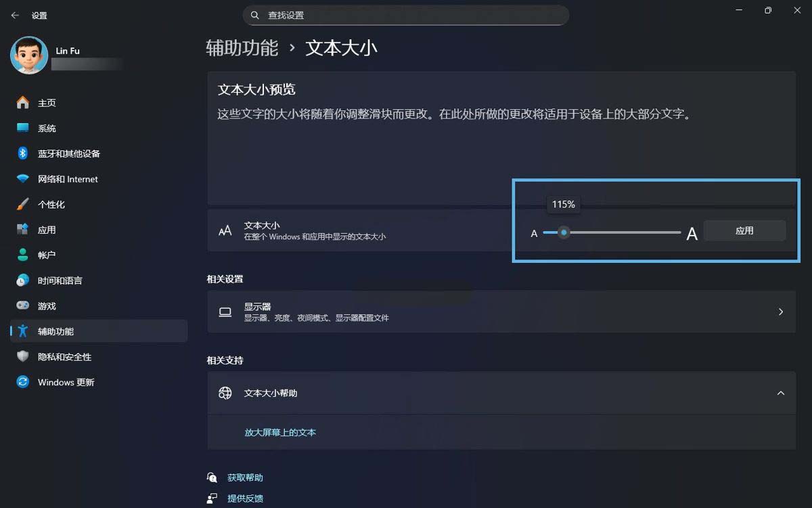
Task: Click the network Wi-Fi (网络和 Internet) icon
Action: click(x=23, y=179)
